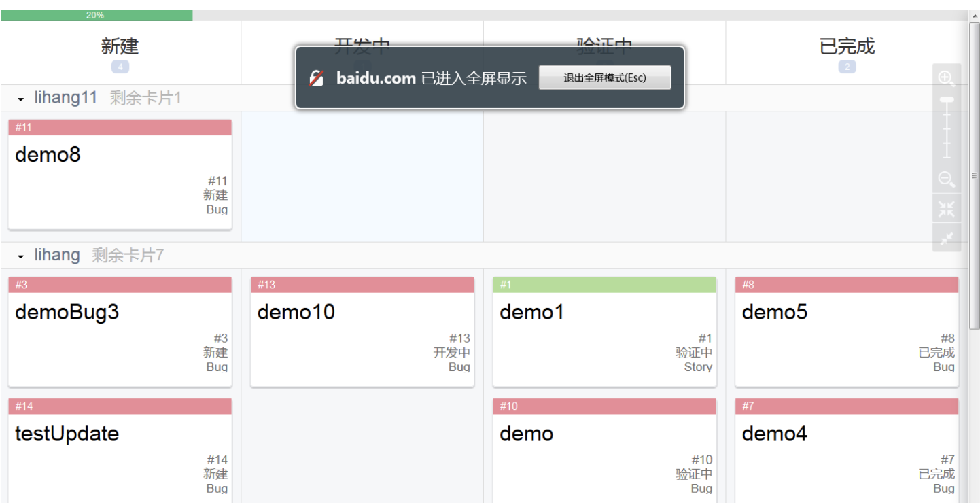Open the demoBug3 card
The image size is (980, 503).
(x=67, y=313)
